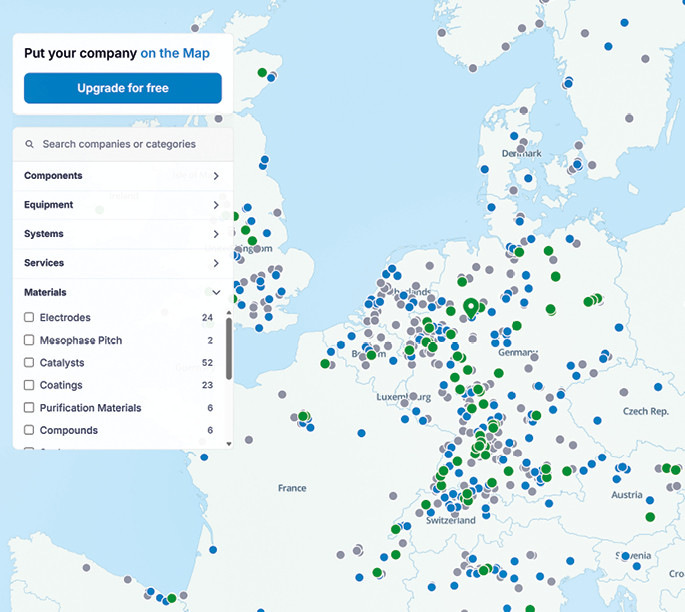Check the Coatings checkbox

[29, 385]
